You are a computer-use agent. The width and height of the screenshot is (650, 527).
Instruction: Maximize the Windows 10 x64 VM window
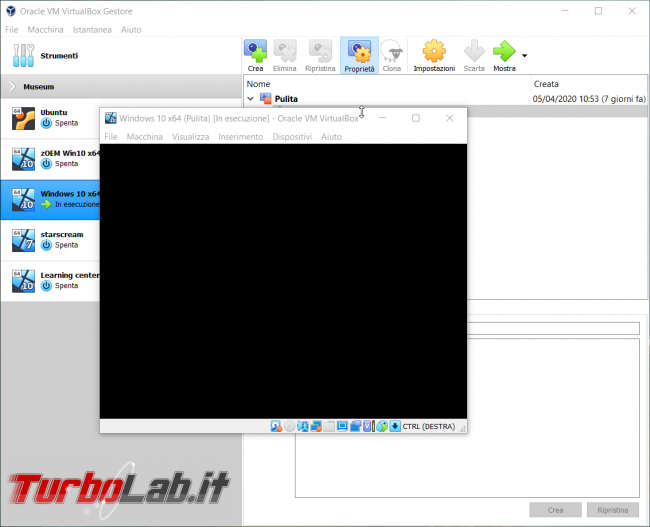[x=416, y=118]
